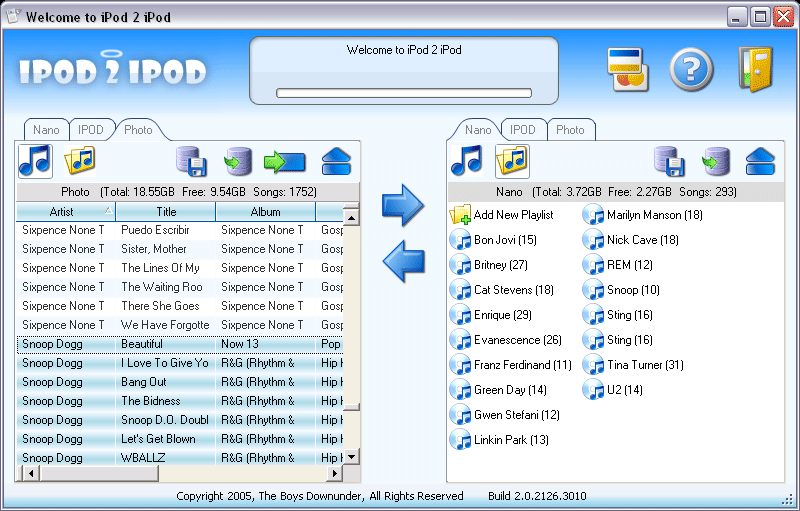Select the Tina Turner (31) playlist
The image size is (800, 511).
[633, 365]
